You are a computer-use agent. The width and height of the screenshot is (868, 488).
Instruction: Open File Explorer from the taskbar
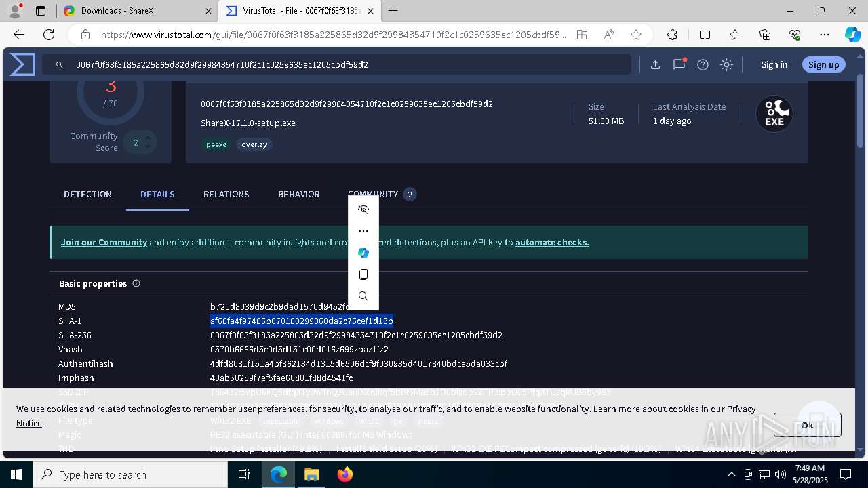(312, 474)
